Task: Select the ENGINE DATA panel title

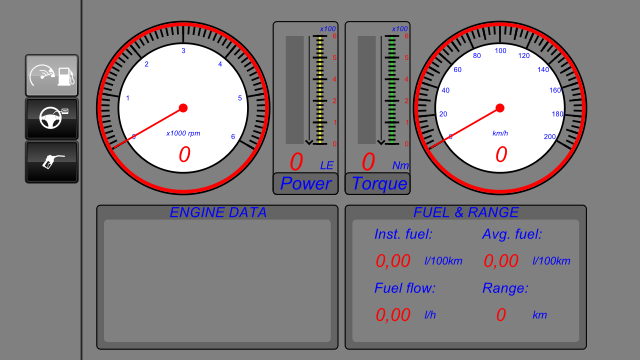Action: (x=218, y=212)
